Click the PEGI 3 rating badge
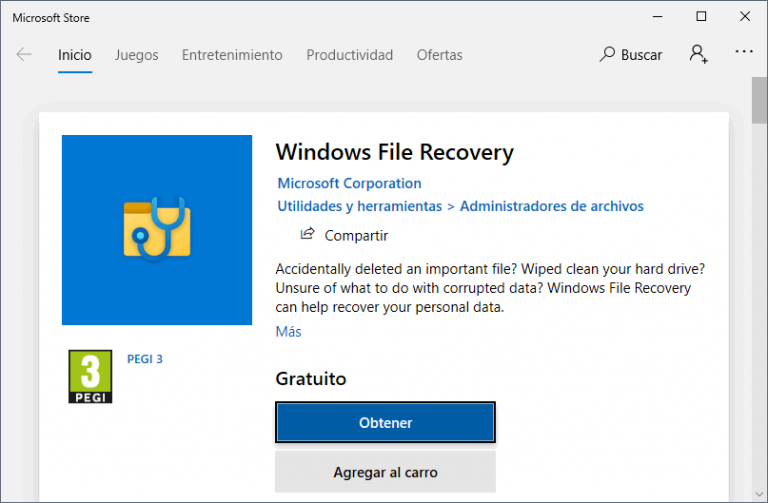Viewport: 768px width, 503px height. pyautogui.click(x=90, y=377)
